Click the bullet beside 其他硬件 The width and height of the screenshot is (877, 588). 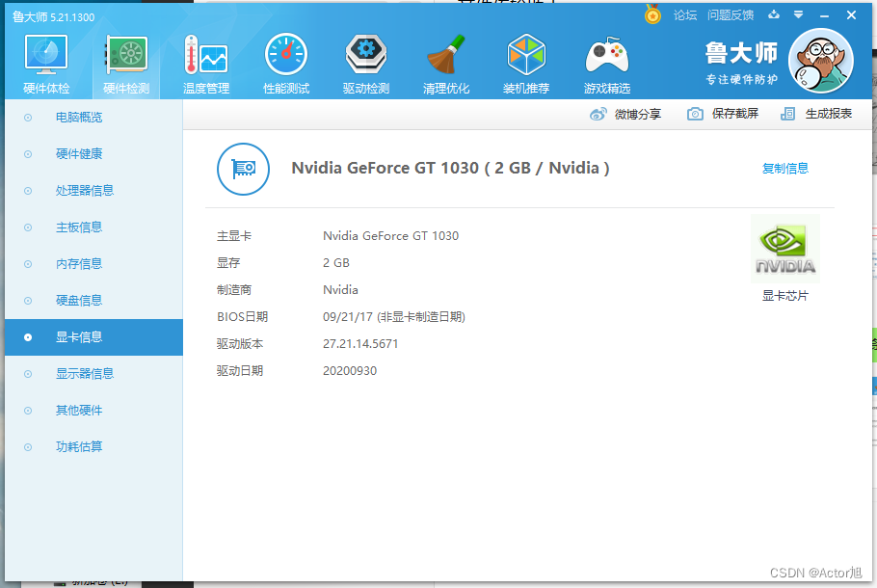point(28,411)
